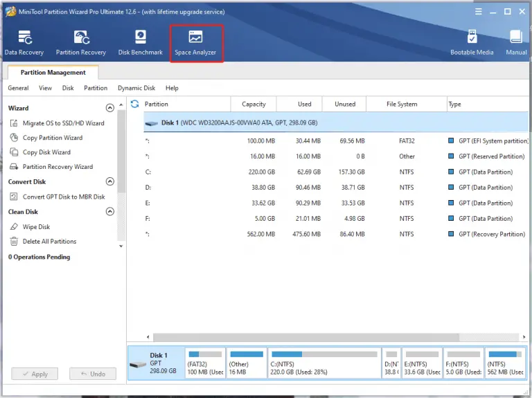Click the GPT (Data Partition) color square for C:
The width and height of the screenshot is (532, 398).
[x=451, y=172]
